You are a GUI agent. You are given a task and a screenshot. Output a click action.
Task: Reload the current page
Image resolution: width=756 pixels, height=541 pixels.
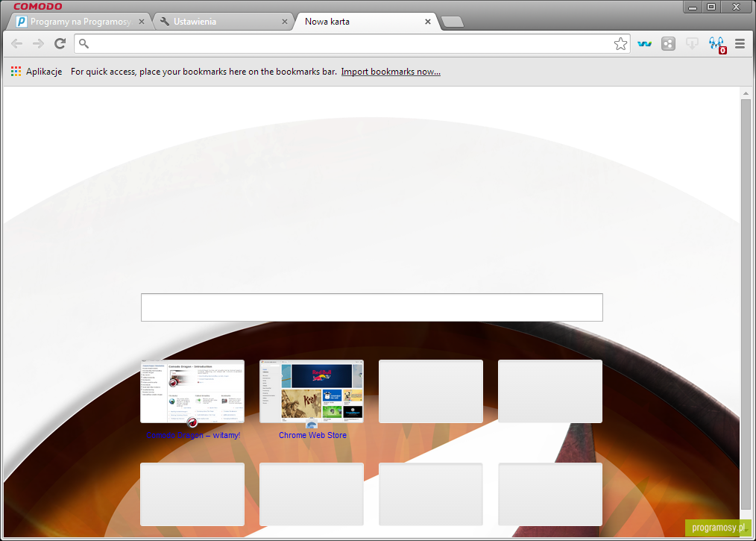click(x=60, y=44)
